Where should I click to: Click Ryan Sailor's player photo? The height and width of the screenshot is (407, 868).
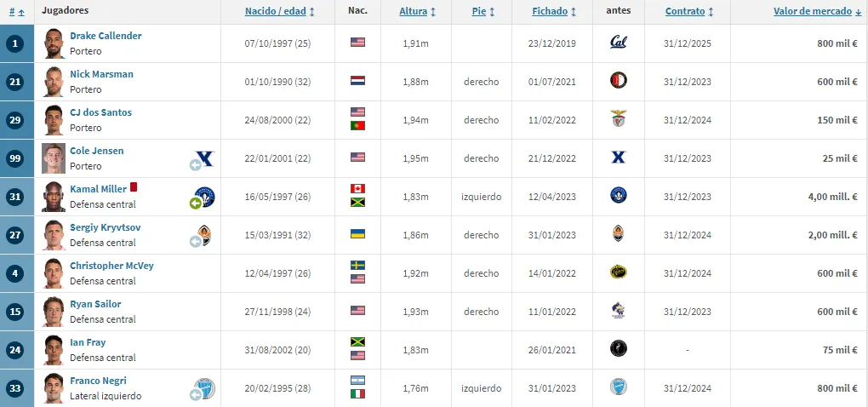coord(53,312)
